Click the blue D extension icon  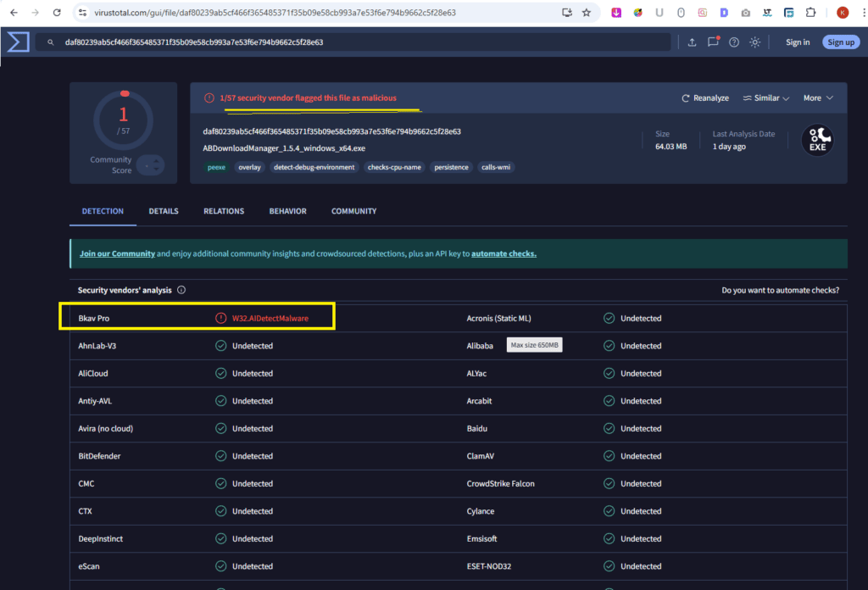(724, 12)
